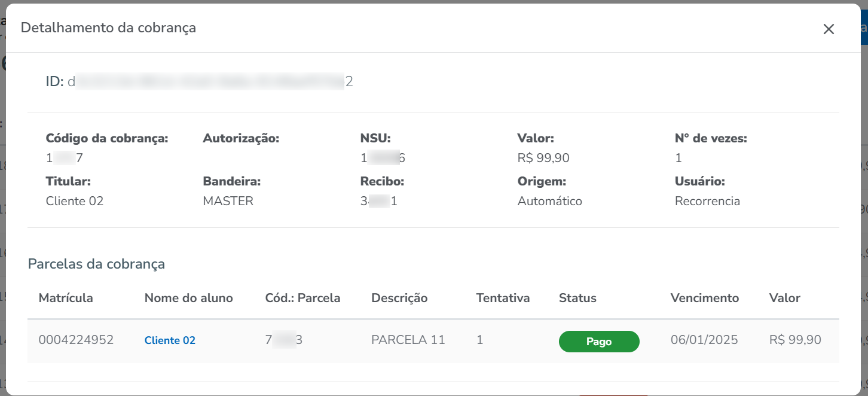Select the matrícula number 0004224952
This screenshot has width=868, height=396.
(76, 340)
